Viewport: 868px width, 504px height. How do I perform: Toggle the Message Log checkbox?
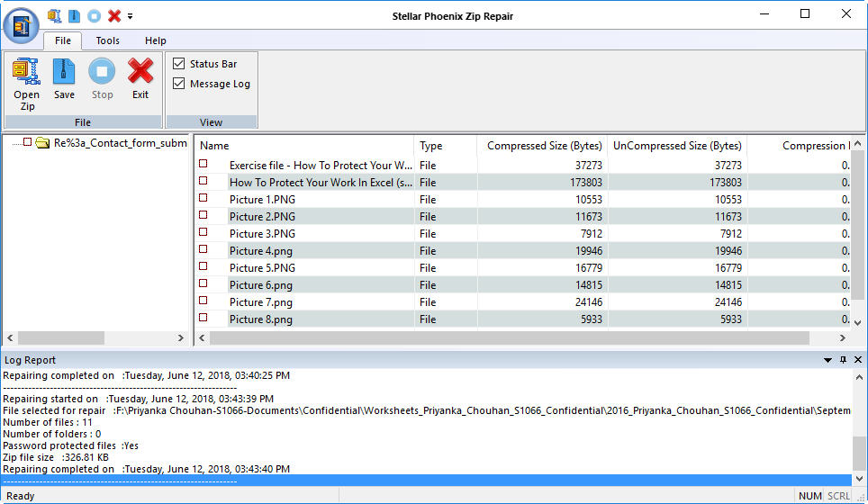(178, 84)
